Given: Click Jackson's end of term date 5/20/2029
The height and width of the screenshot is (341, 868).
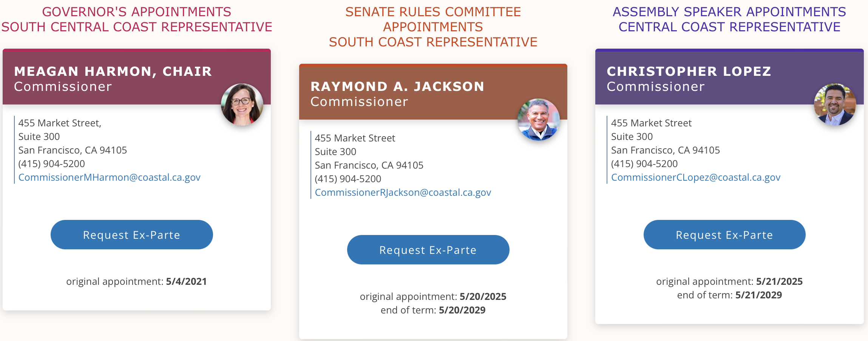Looking at the screenshot, I should coord(462,310).
